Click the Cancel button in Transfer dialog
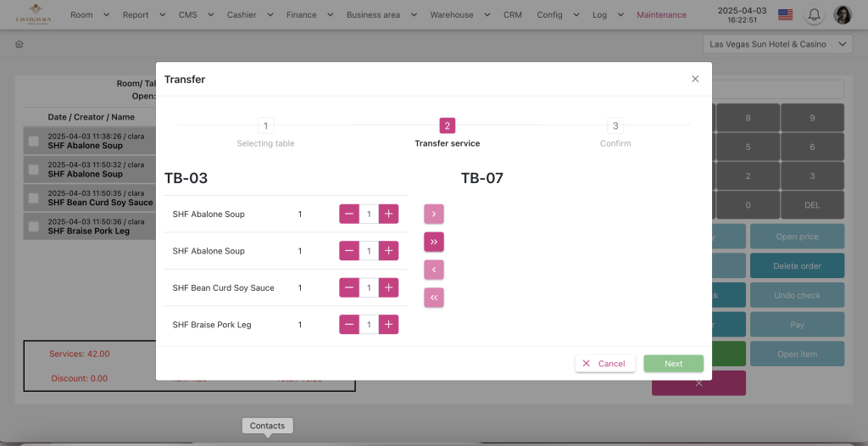868x446 pixels. (x=604, y=364)
